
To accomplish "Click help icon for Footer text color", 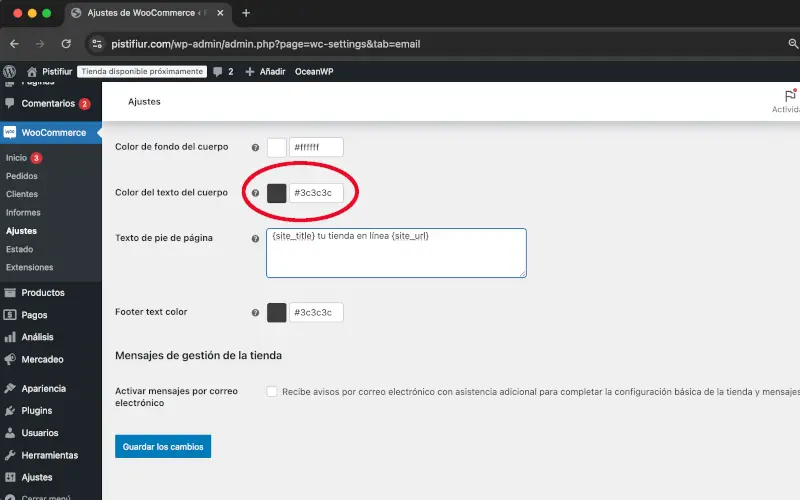I will coord(255,312).
